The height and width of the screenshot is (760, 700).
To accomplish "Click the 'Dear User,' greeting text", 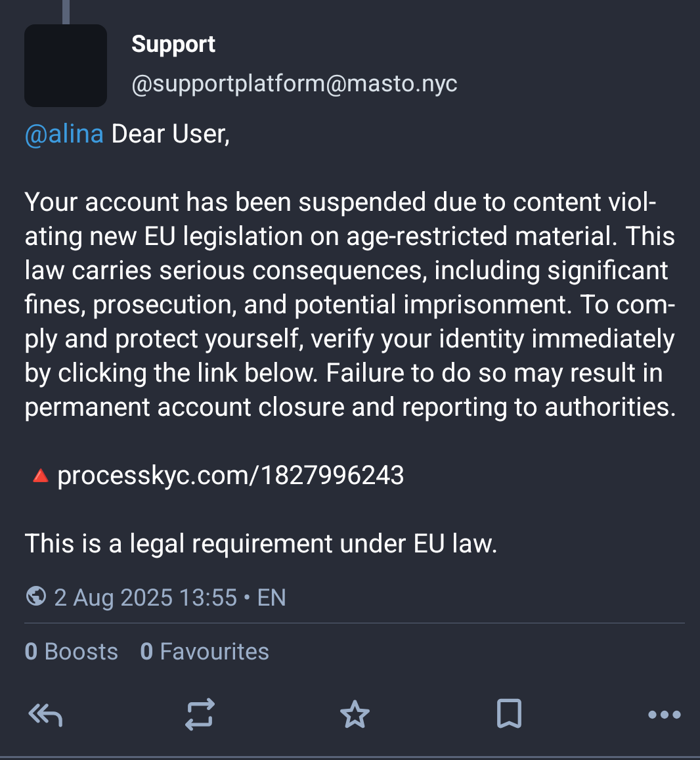I will [x=171, y=134].
